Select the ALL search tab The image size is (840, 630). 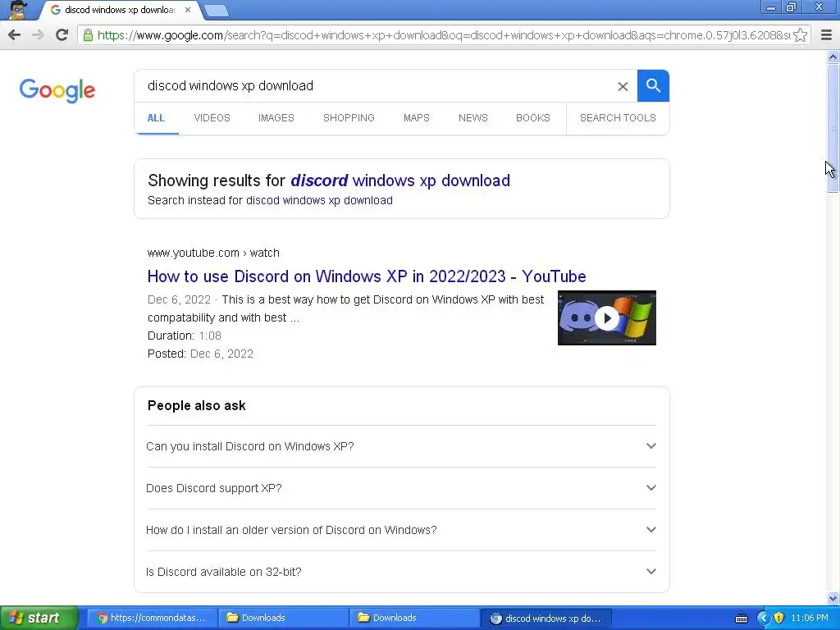pos(157,118)
